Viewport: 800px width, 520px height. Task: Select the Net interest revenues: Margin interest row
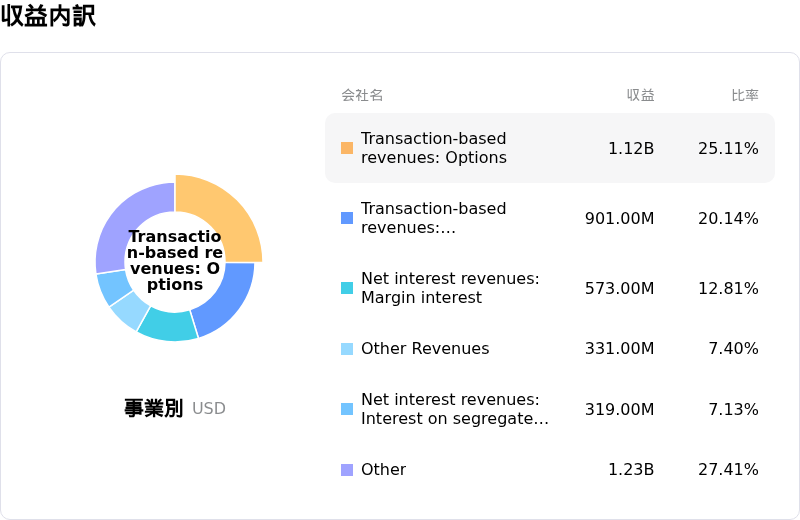550,288
